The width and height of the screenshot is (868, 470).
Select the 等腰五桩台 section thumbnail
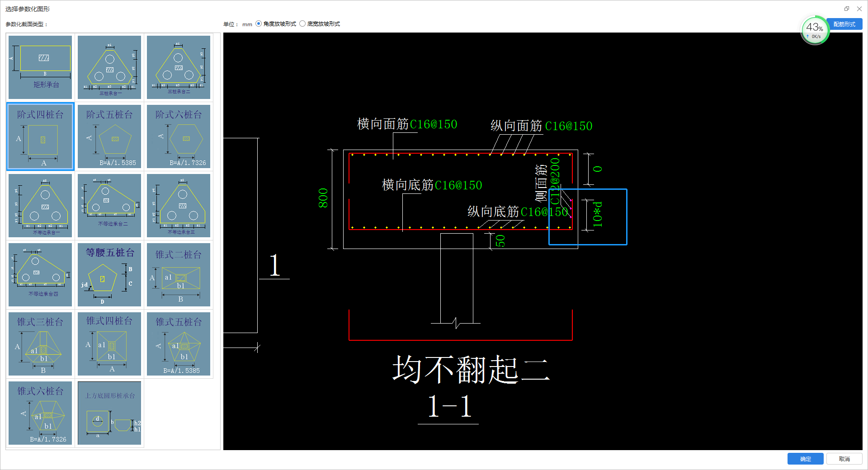point(109,275)
